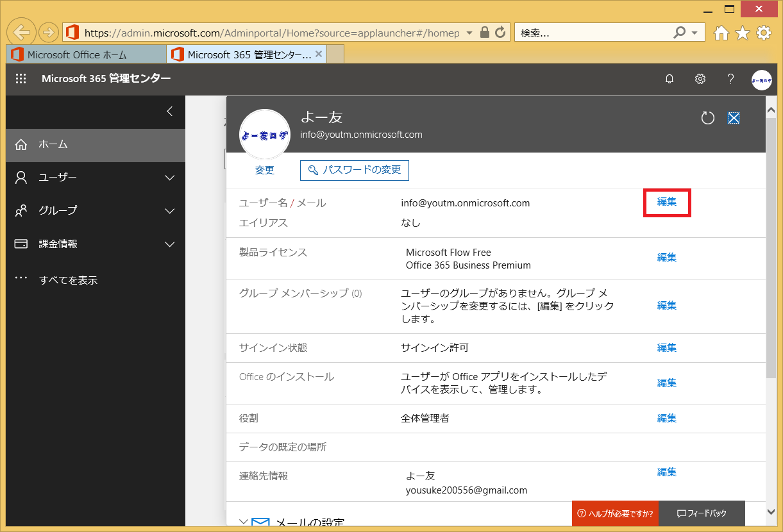
Task: Select Microsoft 365 管理センター tab
Action: 248,54
